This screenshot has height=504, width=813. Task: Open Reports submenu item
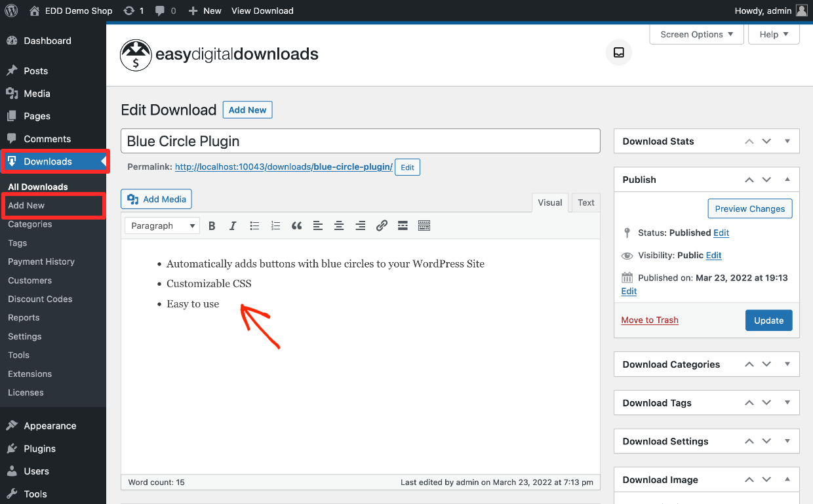24,318
